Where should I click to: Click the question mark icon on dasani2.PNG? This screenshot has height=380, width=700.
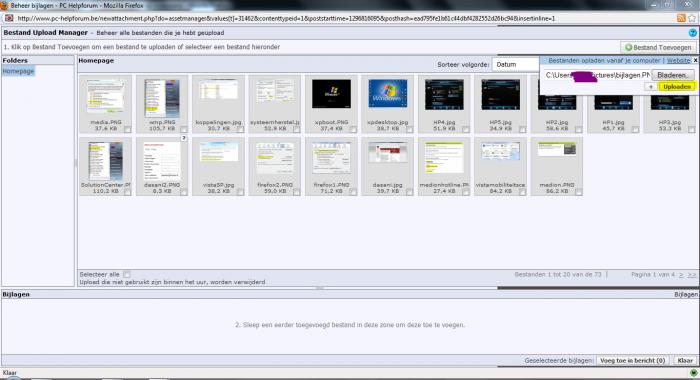[x=183, y=138]
